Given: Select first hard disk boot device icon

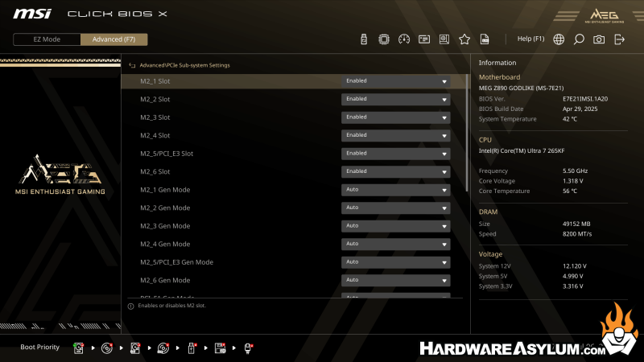Looking at the screenshot, I should pyautogui.click(x=78, y=348).
